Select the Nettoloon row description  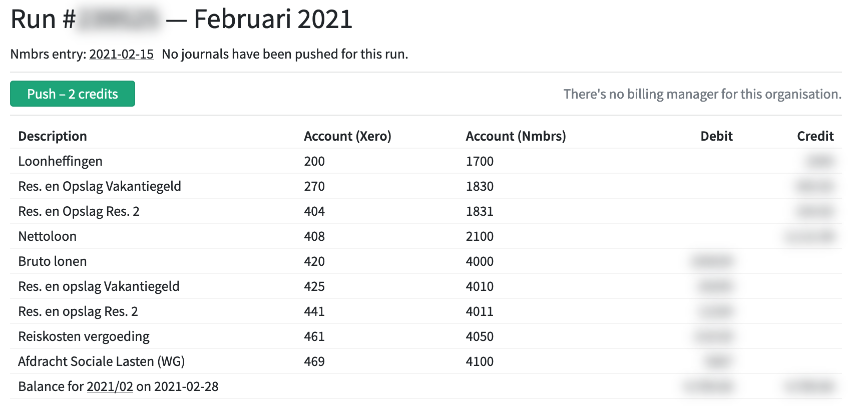(48, 236)
